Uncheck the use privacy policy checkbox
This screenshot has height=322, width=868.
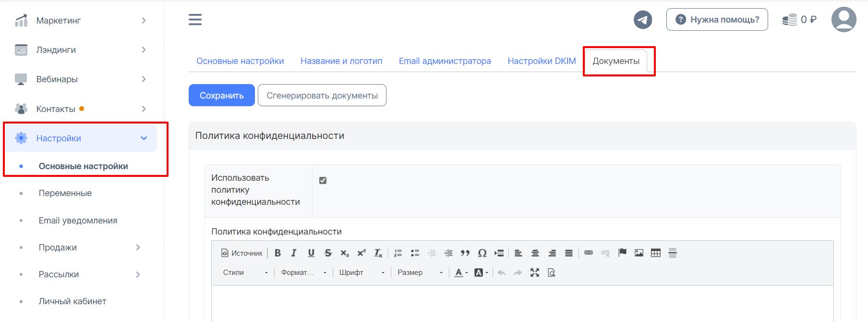click(323, 180)
